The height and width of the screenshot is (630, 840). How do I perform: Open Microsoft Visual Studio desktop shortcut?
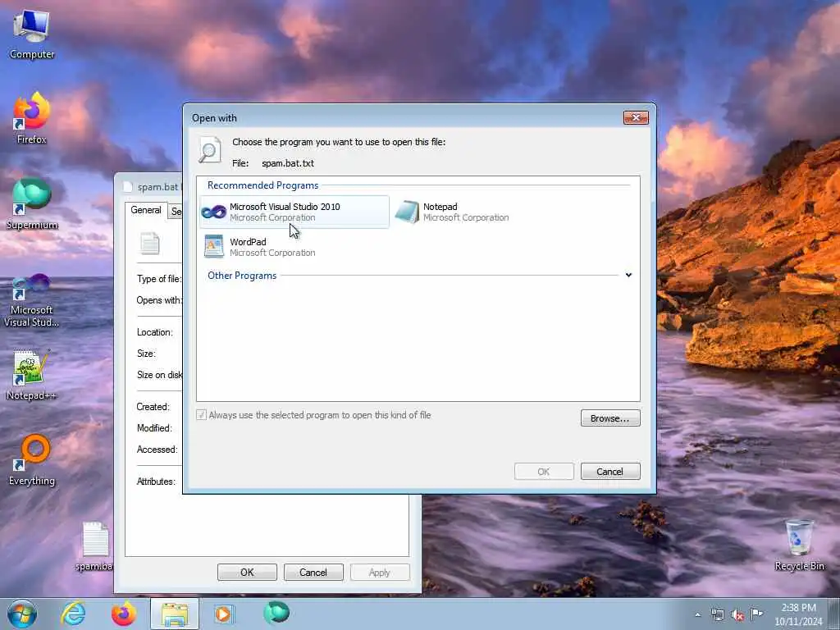(32, 300)
